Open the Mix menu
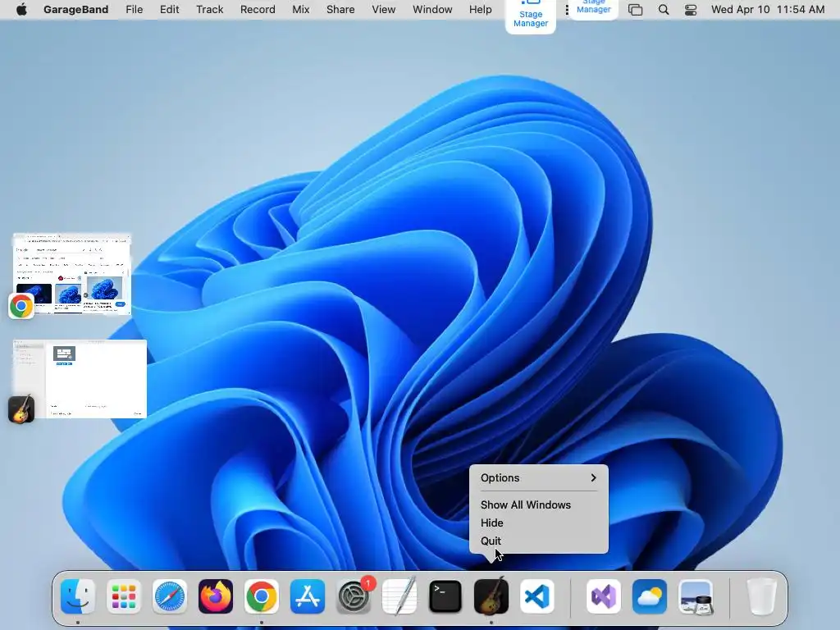This screenshot has width=840, height=630. point(300,9)
